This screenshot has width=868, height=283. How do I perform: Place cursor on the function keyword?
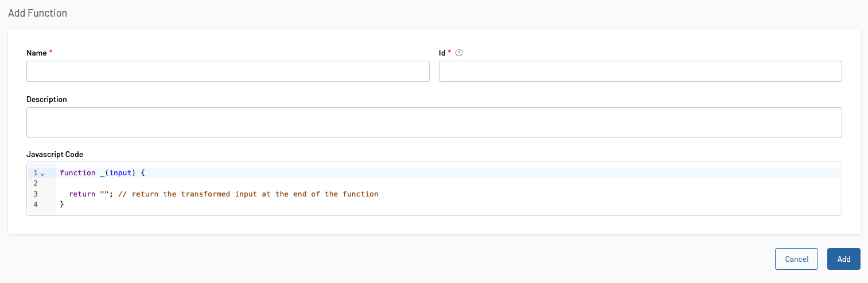[77, 172]
